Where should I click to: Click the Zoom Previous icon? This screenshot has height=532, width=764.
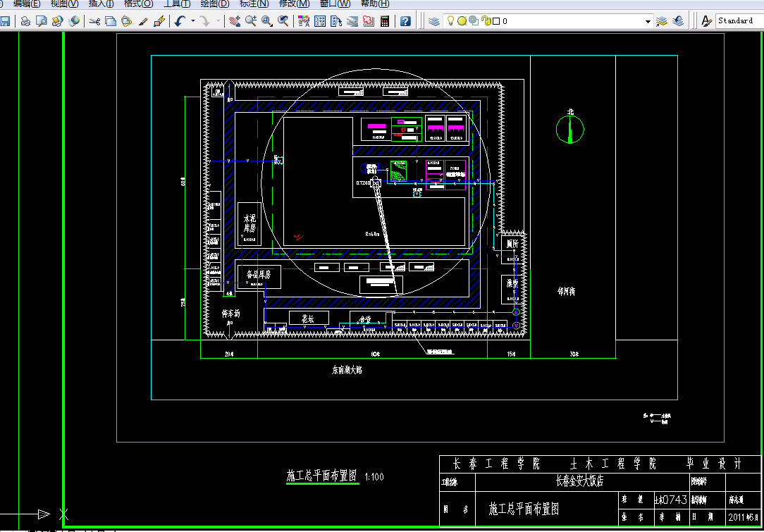coord(283,21)
